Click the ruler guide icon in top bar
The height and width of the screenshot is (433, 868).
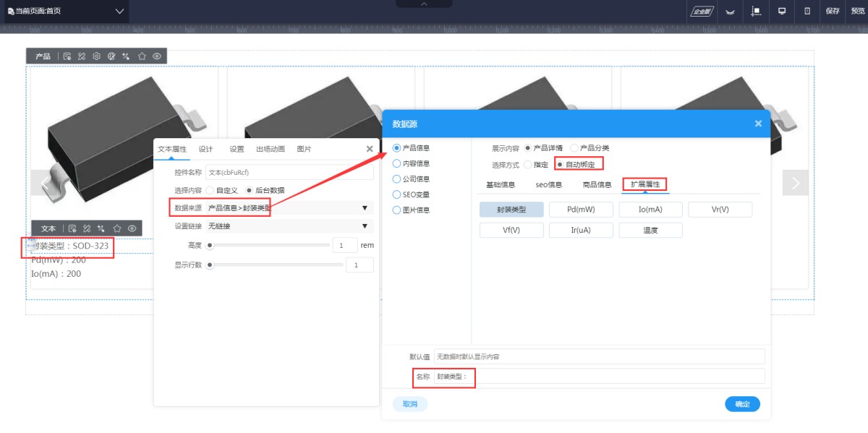pos(757,11)
